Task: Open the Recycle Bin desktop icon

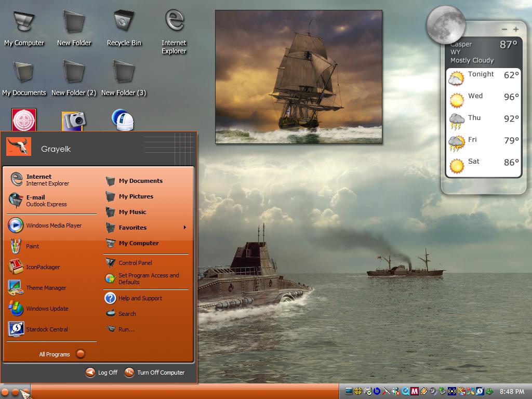Action: point(124,28)
